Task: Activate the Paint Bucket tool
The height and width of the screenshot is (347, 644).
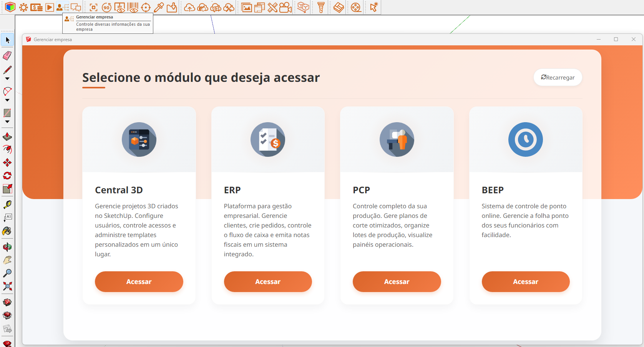Action: point(7,231)
